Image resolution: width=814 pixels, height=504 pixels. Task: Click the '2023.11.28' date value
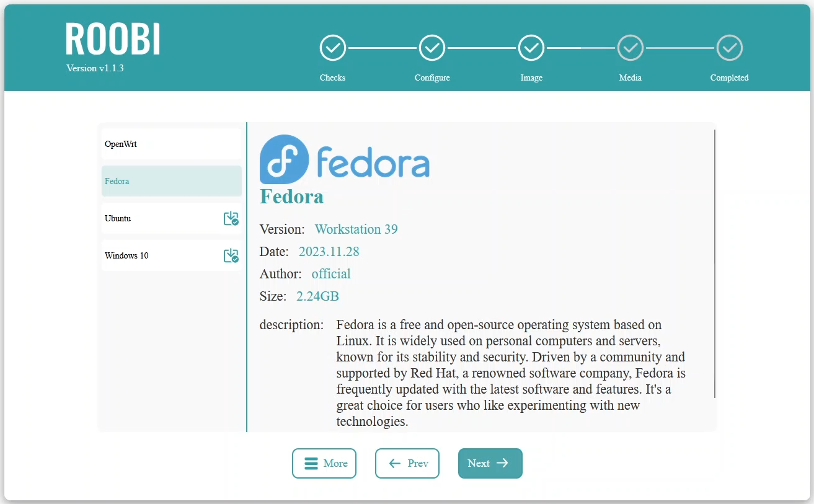pos(329,252)
